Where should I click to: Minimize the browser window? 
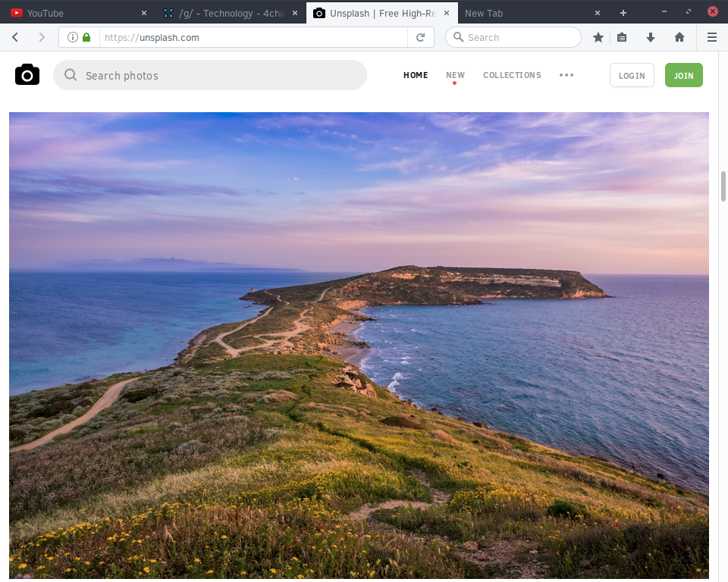(x=664, y=11)
